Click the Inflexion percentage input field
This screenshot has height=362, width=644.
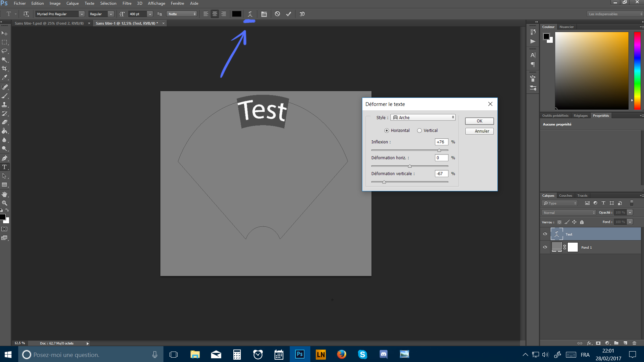point(441,142)
